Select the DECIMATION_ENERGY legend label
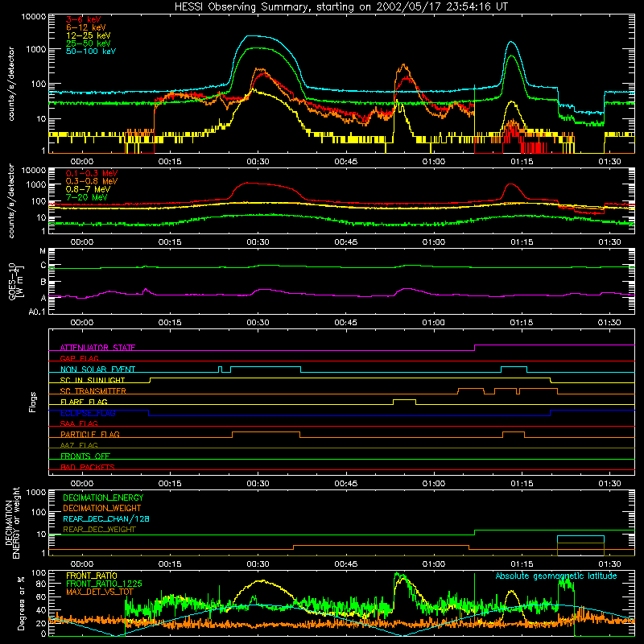Image resolution: width=644 pixels, height=644 pixels. point(103,497)
